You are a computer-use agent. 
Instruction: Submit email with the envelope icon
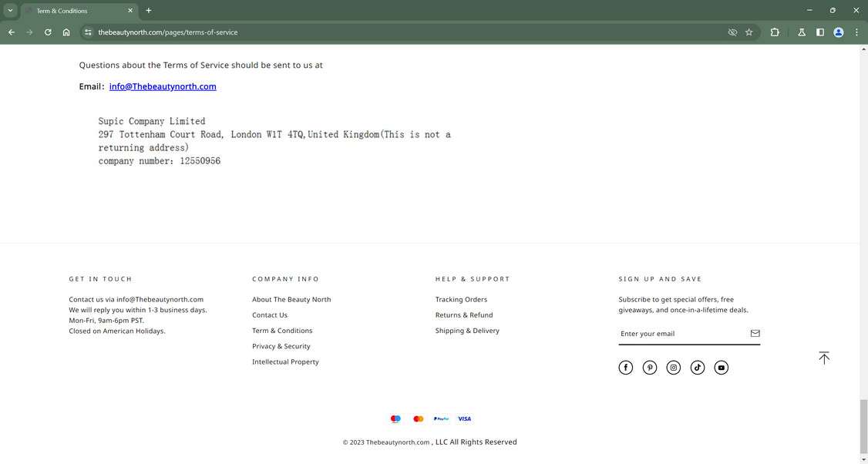[x=755, y=333]
